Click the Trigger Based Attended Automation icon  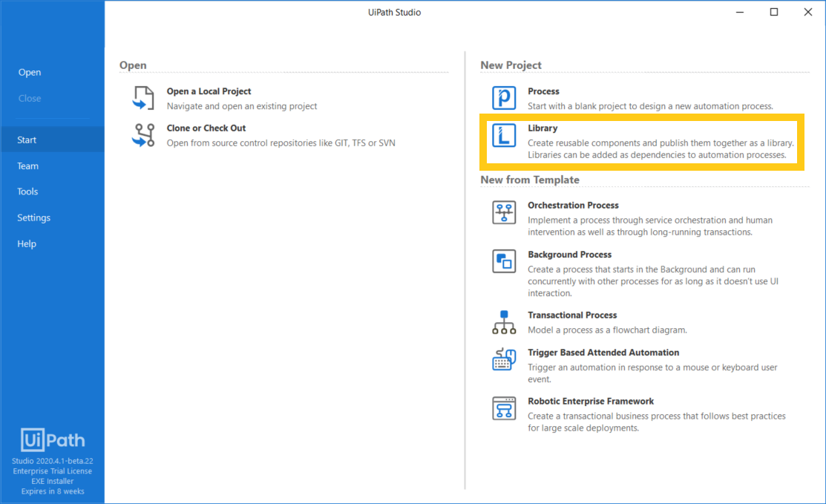click(x=504, y=359)
